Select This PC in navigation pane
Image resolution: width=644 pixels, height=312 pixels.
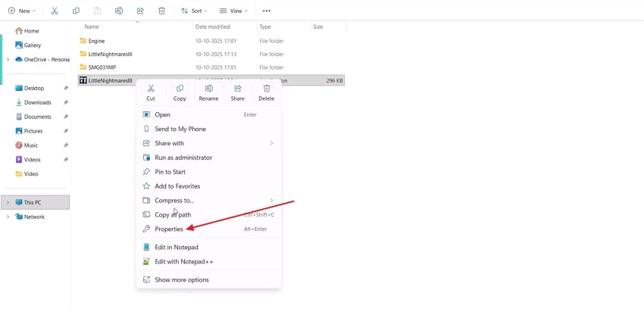tap(36, 202)
